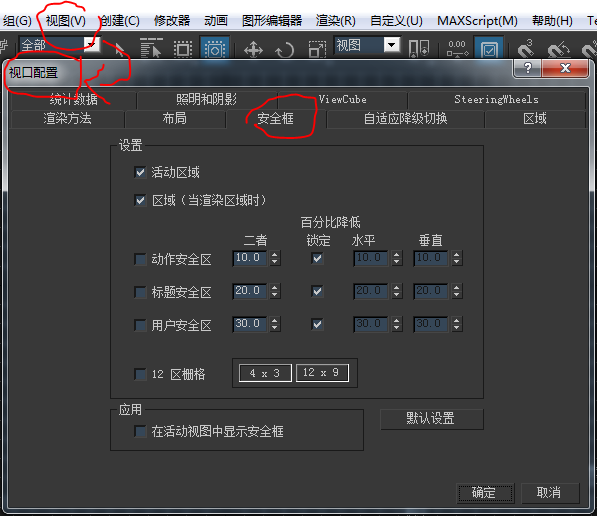Open the 动画 menu
Viewport: 597px width, 516px height.
pyautogui.click(x=216, y=21)
